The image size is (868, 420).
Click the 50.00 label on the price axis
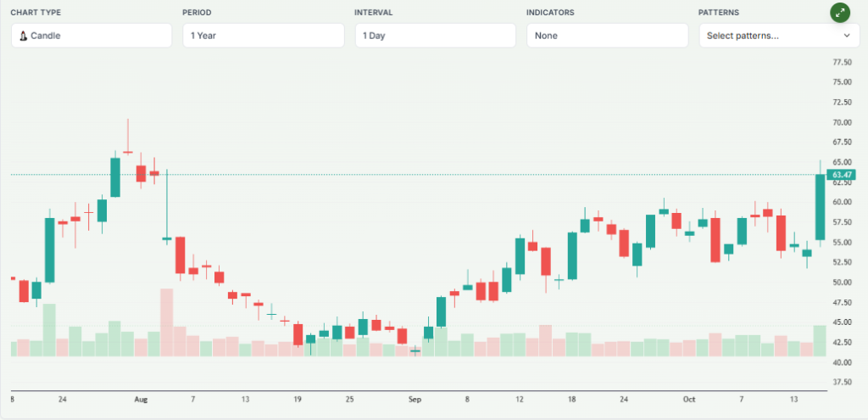click(842, 283)
